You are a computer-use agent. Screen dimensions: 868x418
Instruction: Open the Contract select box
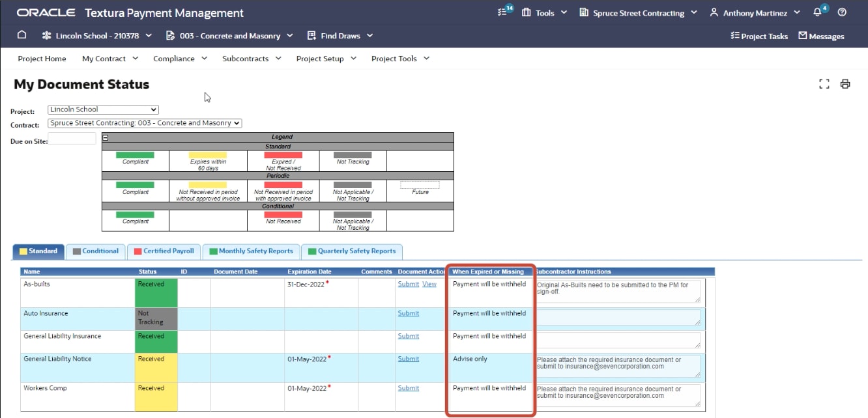[x=145, y=123]
